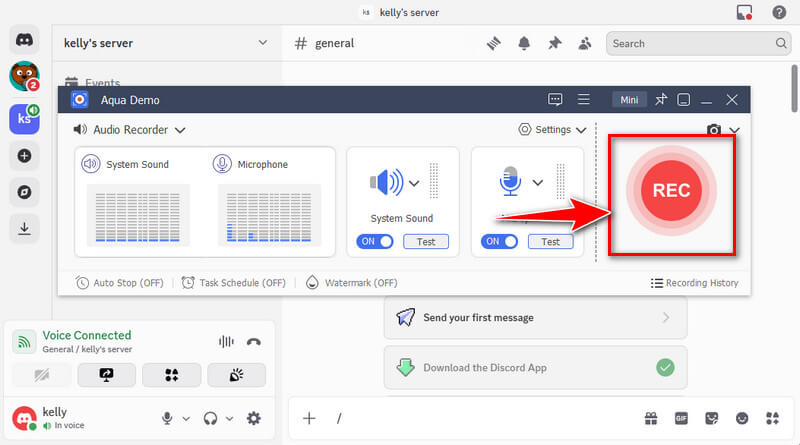
Task: Show member list icon in header
Action: [x=585, y=43]
